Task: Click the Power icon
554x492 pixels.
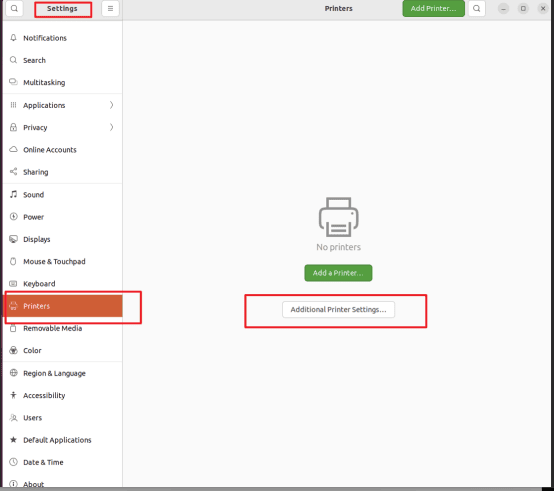Action: point(13,217)
